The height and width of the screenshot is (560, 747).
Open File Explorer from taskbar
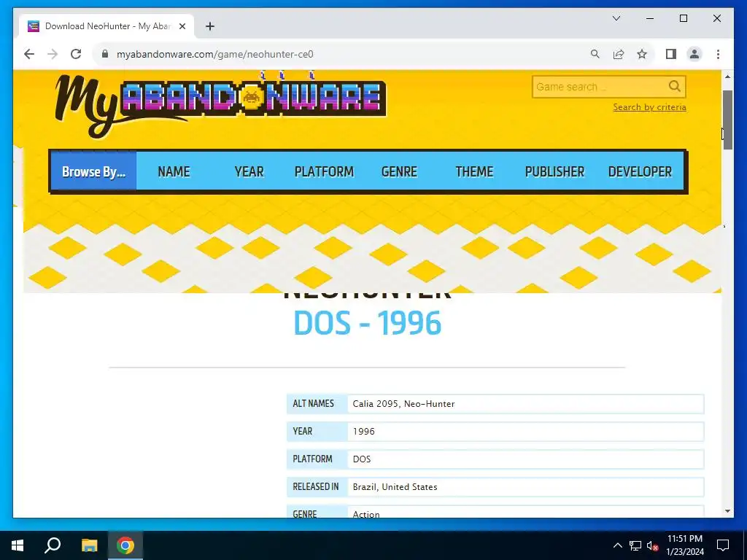click(x=89, y=545)
